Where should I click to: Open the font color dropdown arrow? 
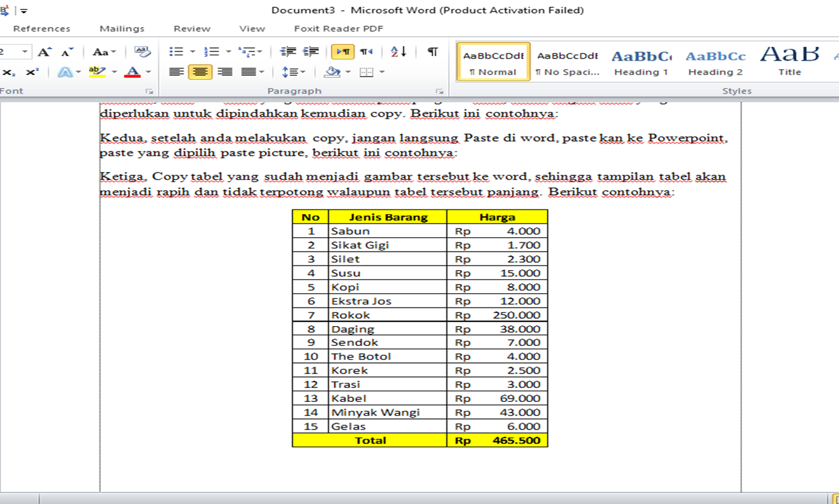point(148,72)
